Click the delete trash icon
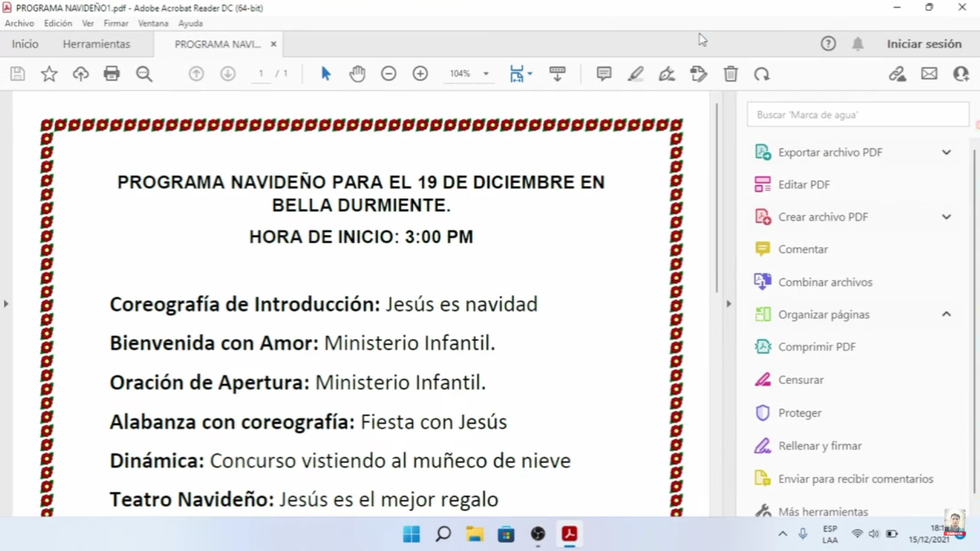The width and height of the screenshot is (980, 551). point(730,74)
